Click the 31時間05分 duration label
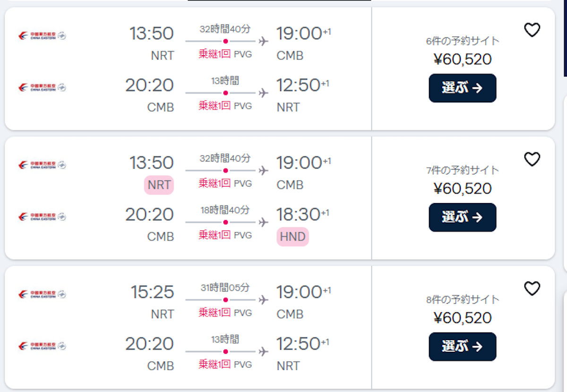The height and width of the screenshot is (392, 567). point(225,288)
